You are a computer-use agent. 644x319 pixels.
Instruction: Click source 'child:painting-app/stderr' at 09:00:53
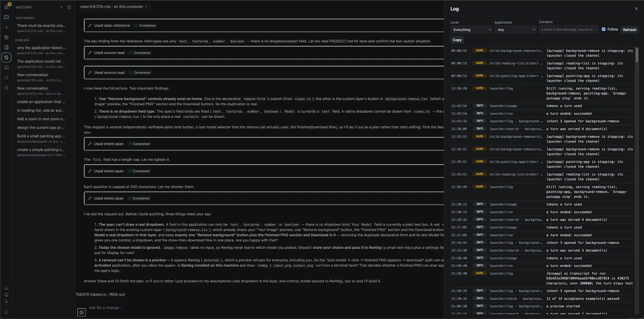point(516,76)
